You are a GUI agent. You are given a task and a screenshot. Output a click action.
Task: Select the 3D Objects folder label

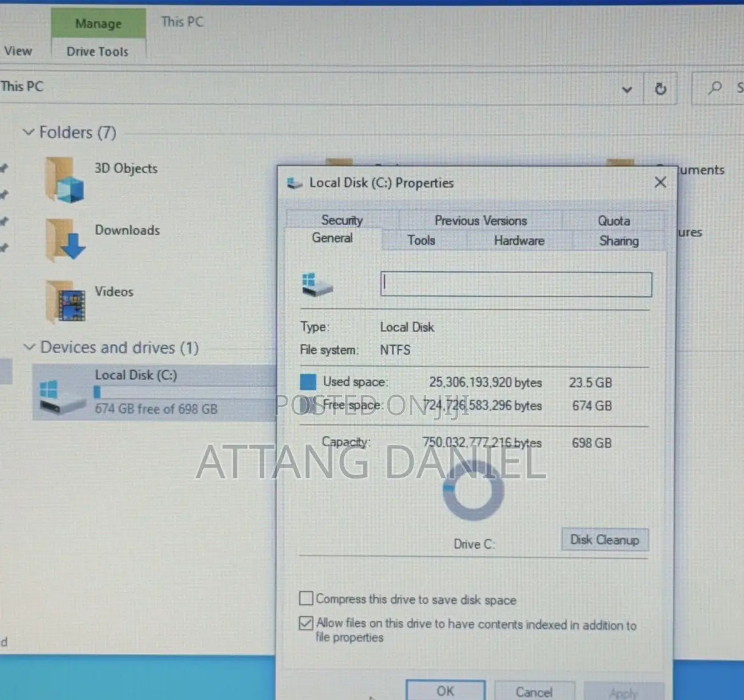click(x=126, y=169)
